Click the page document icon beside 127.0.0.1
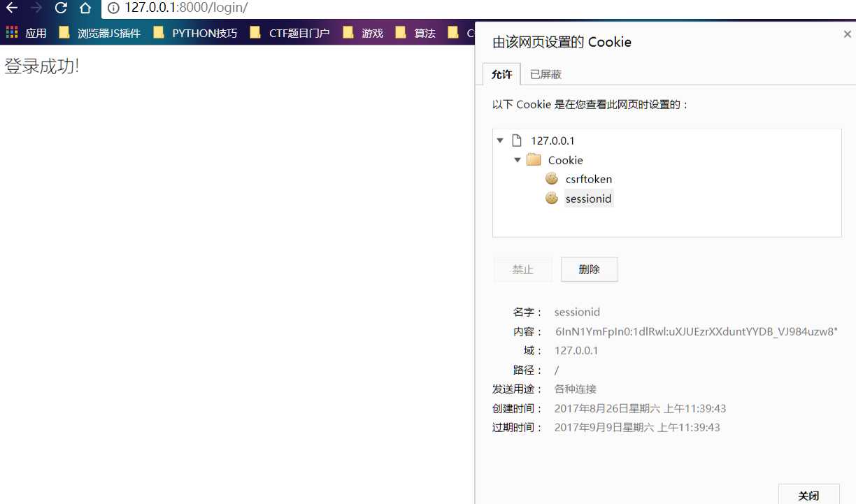 (x=516, y=140)
